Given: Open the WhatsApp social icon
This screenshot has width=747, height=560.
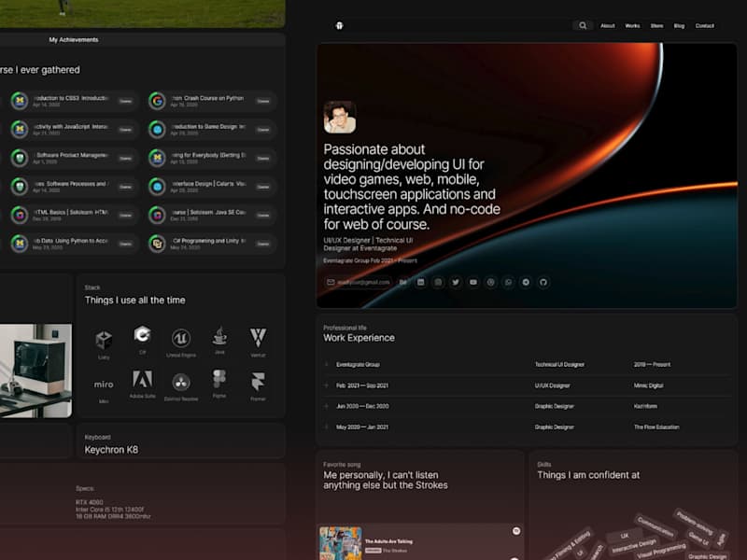Looking at the screenshot, I should tap(508, 283).
